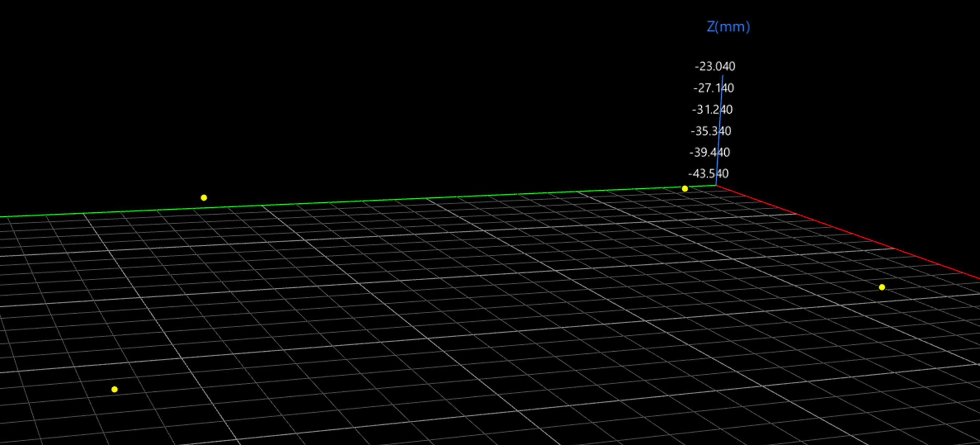
Task: Select the -43.540 tick label
Action: (709, 174)
